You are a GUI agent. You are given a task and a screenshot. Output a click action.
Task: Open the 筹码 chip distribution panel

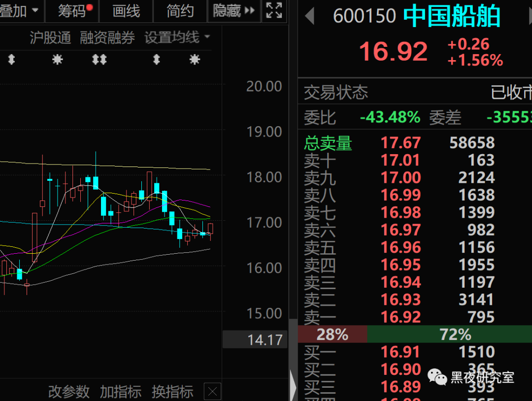click(72, 11)
